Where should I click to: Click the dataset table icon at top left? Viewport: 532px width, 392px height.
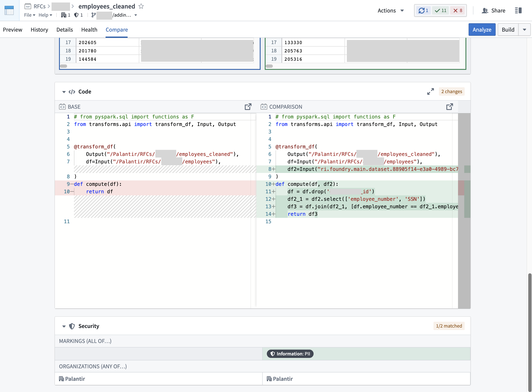9,10
